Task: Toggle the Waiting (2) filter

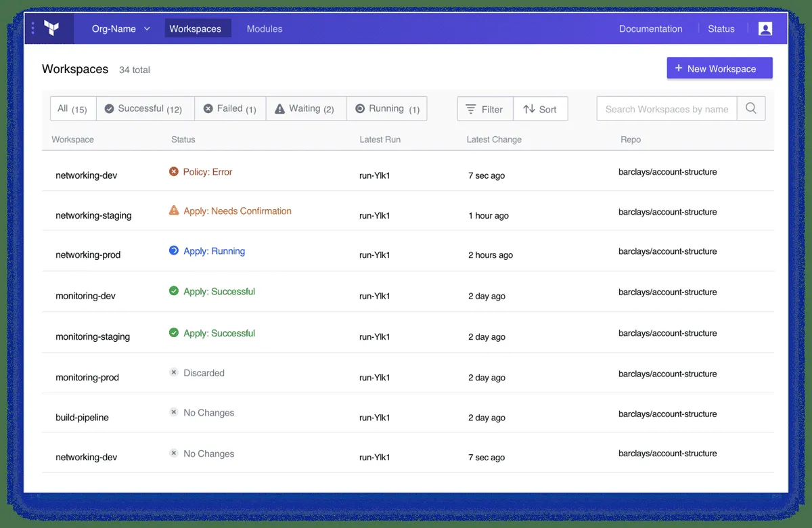Action: [x=306, y=108]
